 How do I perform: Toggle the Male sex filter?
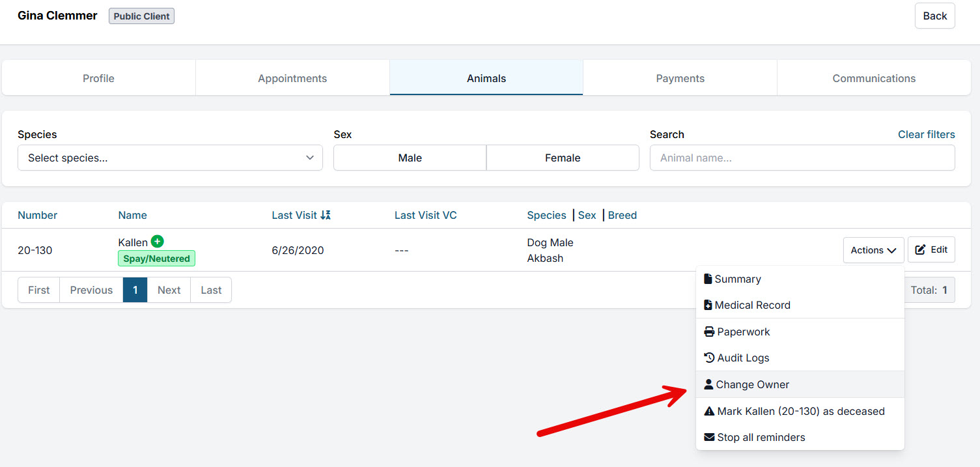click(x=410, y=158)
